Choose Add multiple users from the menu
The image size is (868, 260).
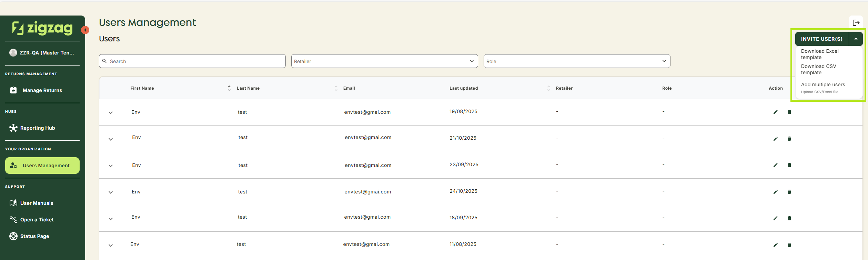coord(823,85)
